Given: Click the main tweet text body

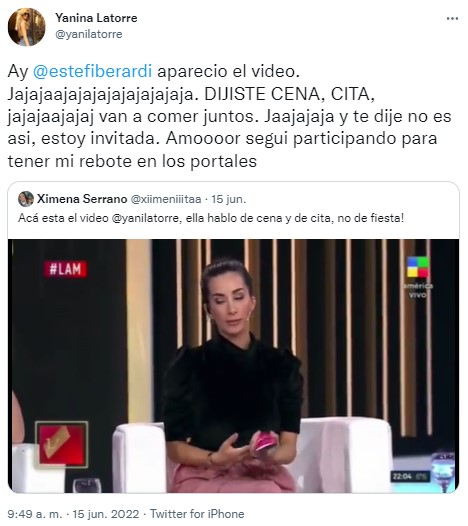Looking at the screenshot, I should pyautogui.click(x=229, y=116).
